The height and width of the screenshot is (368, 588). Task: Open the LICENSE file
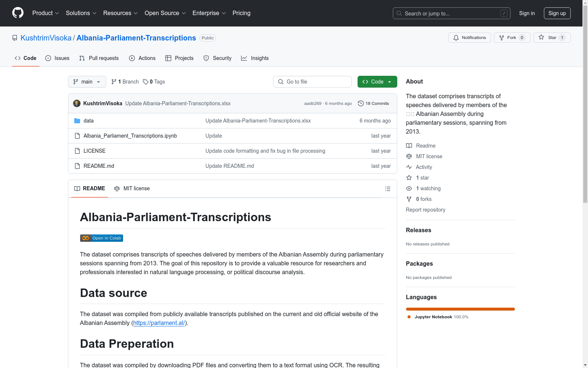point(94,151)
